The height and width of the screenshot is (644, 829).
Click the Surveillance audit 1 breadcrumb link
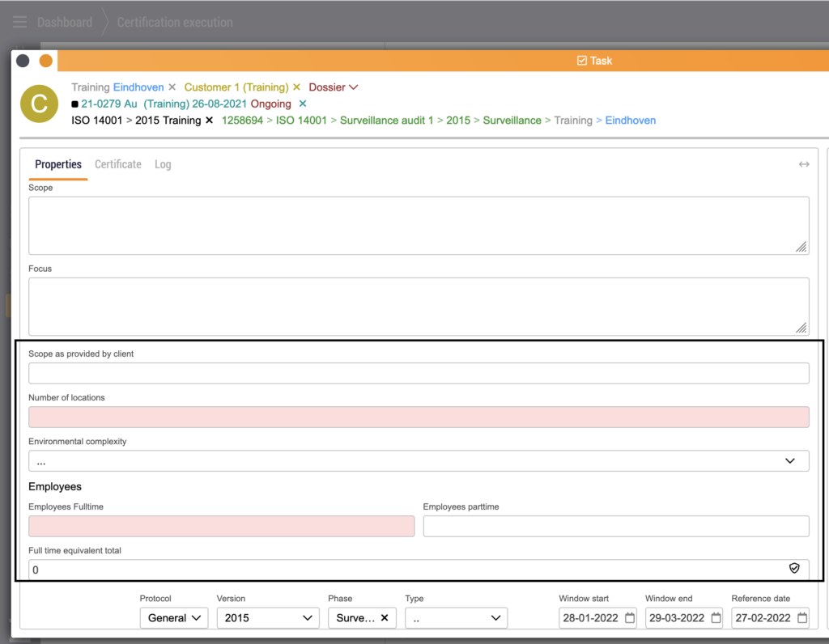[x=386, y=121]
